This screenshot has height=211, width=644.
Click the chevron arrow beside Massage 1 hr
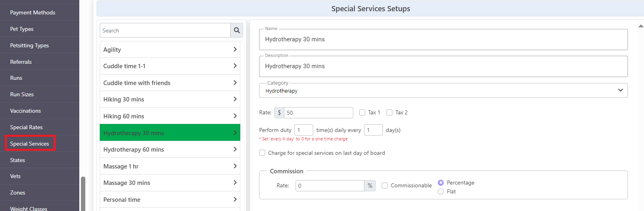coord(235,166)
